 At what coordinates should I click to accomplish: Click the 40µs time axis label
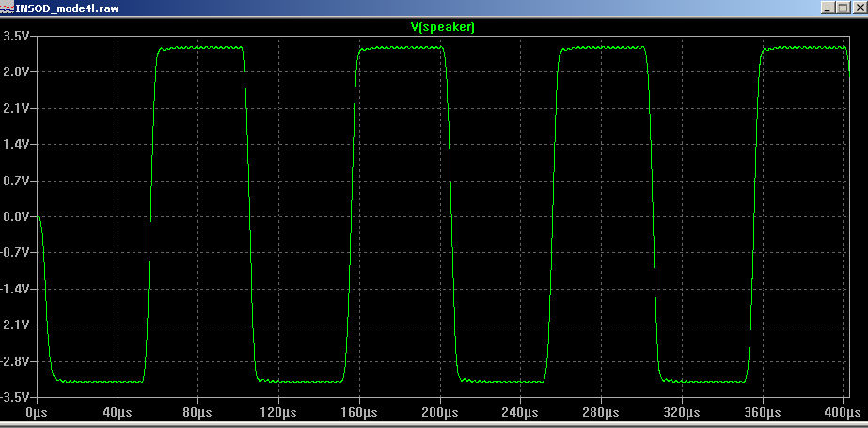tap(118, 413)
